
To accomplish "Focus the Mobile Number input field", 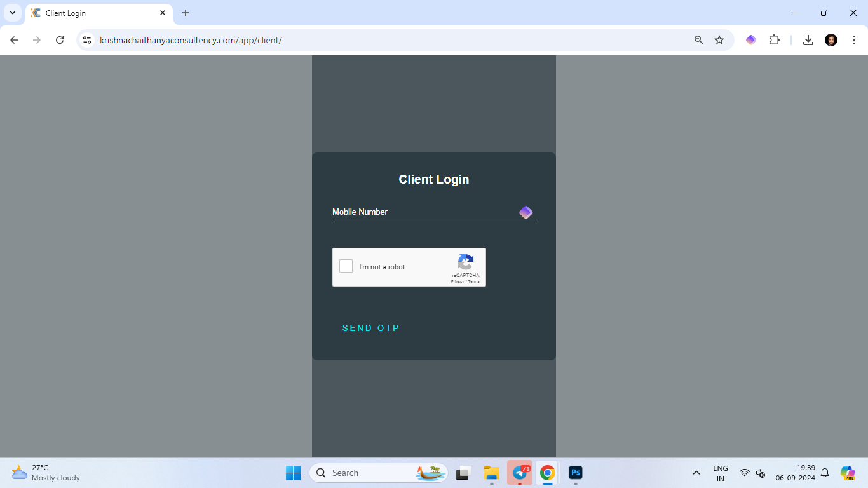I will coord(434,212).
